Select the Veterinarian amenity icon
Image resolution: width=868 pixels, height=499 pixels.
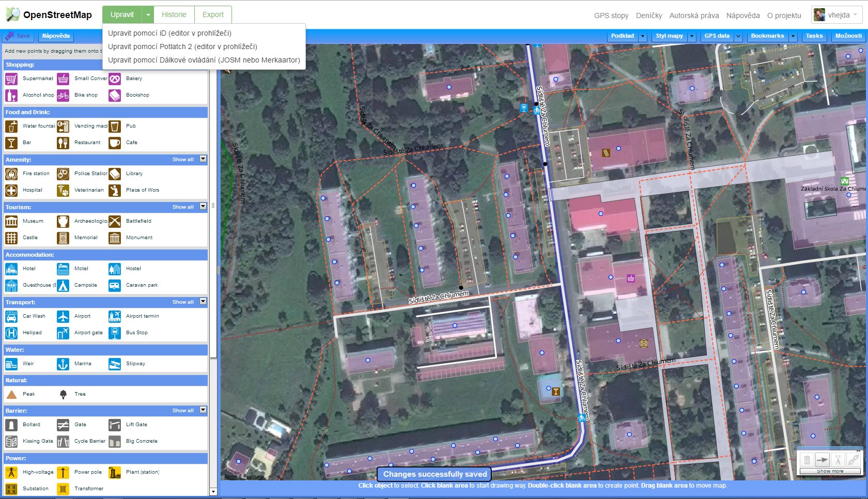[x=63, y=191]
